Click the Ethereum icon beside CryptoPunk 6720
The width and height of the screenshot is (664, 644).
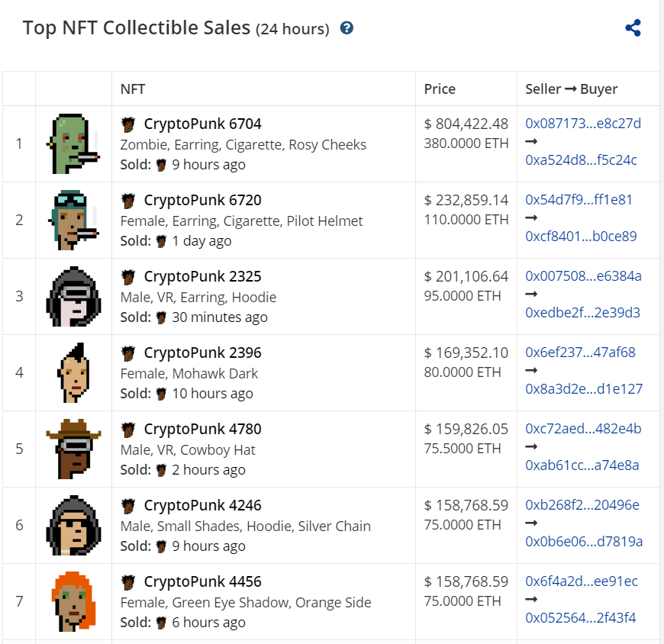[x=127, y=199]
